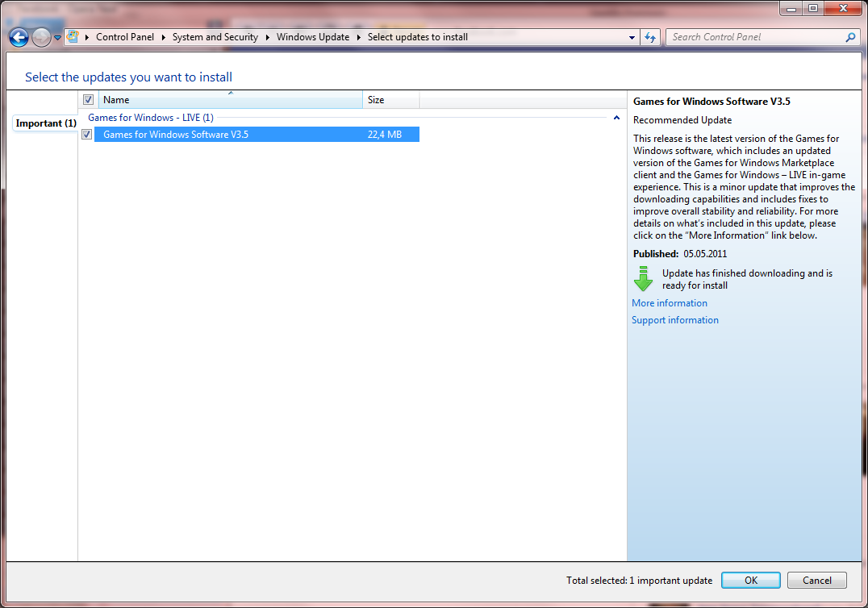The image size is (868, 608).
Task: Sort by the Name column header
Action: (230, 99)
